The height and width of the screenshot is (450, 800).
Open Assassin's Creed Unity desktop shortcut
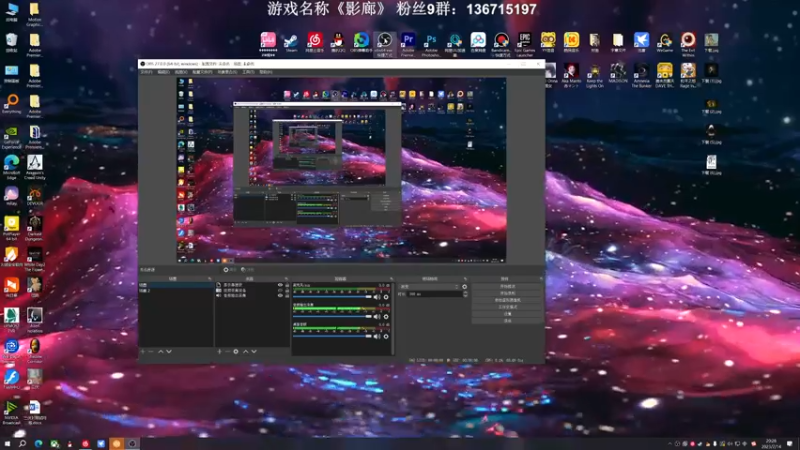click(x=35, y=167)
